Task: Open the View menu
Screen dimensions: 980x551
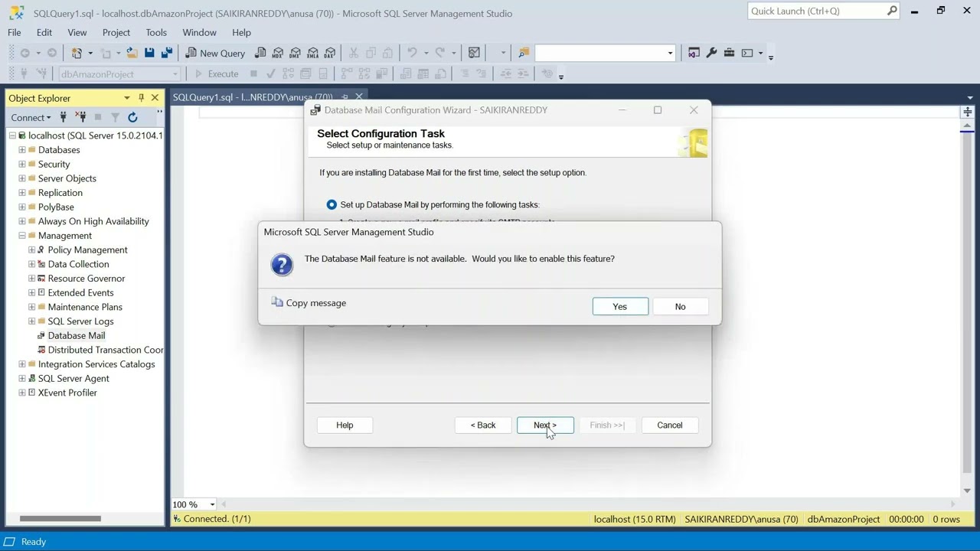Action: (77, 32)
